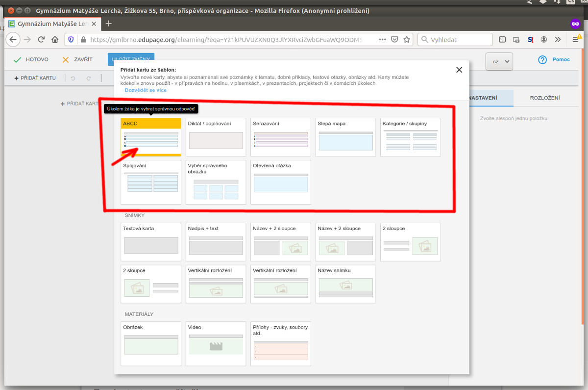Open the page actions three-dot menu
588x390 pixels.
[x=382, y=40]
